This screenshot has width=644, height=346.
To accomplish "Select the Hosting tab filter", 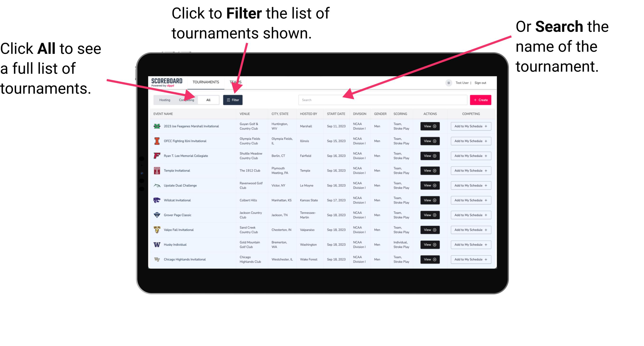I will click(163, 100).
